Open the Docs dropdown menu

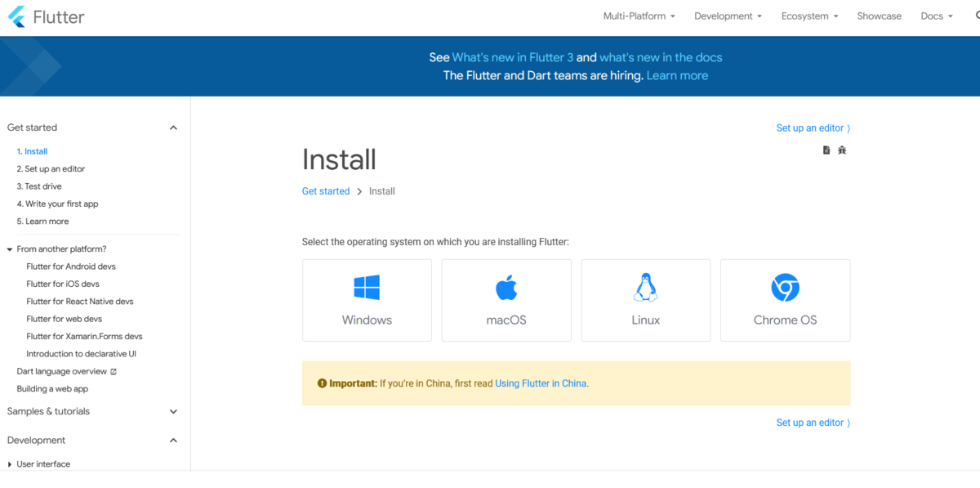point(937,16)
